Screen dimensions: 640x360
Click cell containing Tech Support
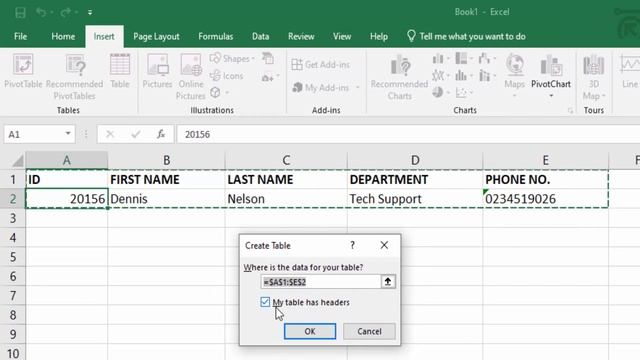415,199
